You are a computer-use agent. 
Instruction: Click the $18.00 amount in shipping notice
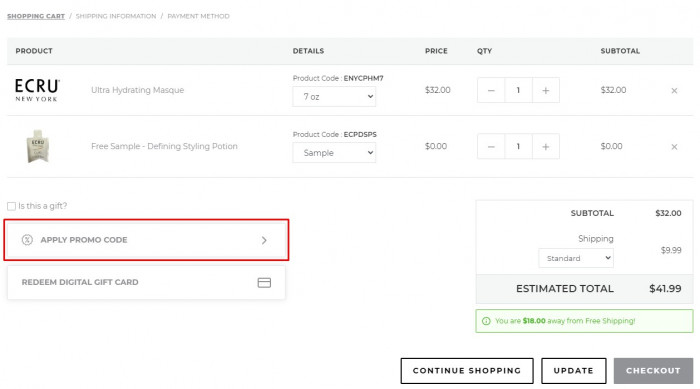point(534,321)
